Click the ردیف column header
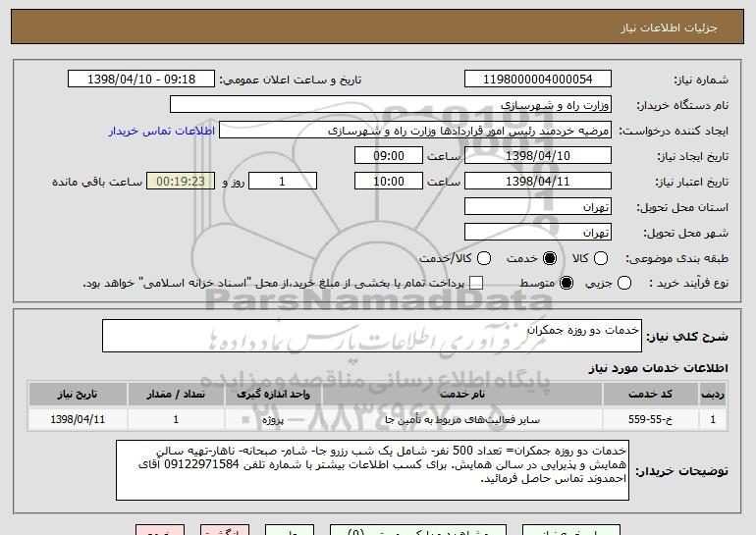The height and width of the screenshot is (535, 756). [x=713, y=395]
